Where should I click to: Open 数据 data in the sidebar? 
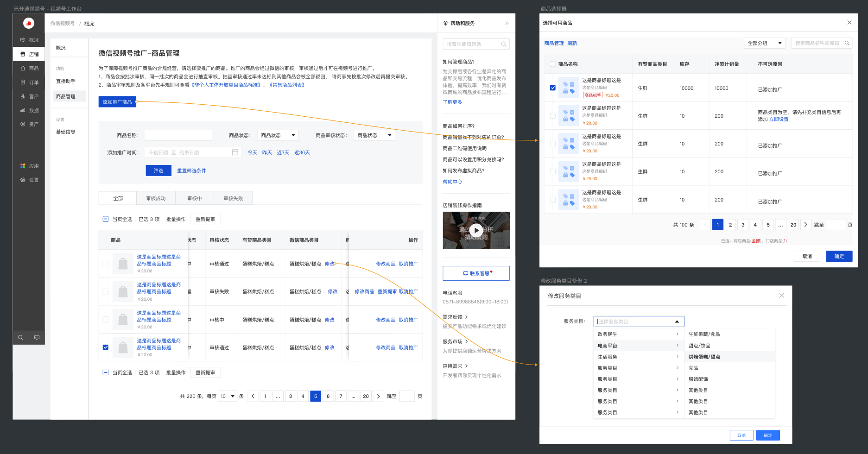29,110
